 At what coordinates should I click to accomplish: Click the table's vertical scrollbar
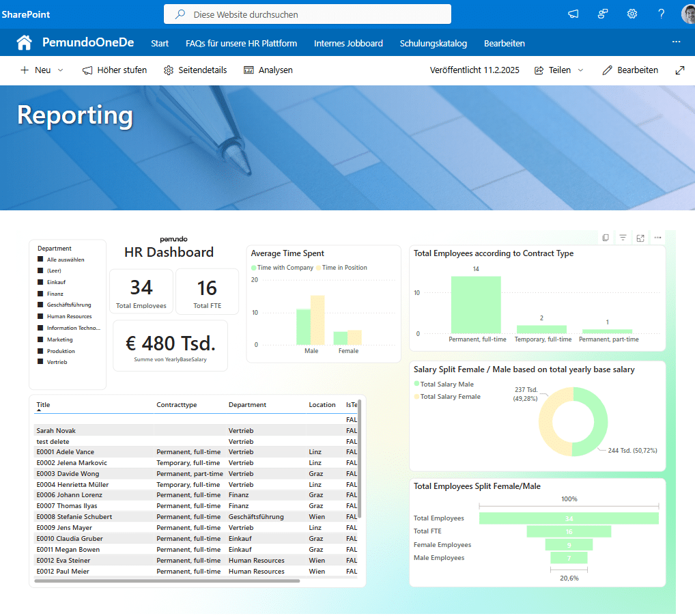pyautogui.click(x=360, y=458)
